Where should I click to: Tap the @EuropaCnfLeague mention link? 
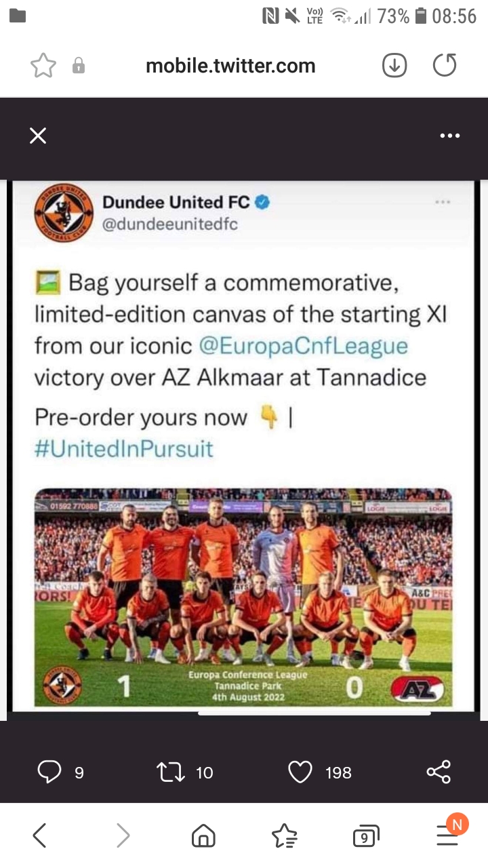point(303,346)
